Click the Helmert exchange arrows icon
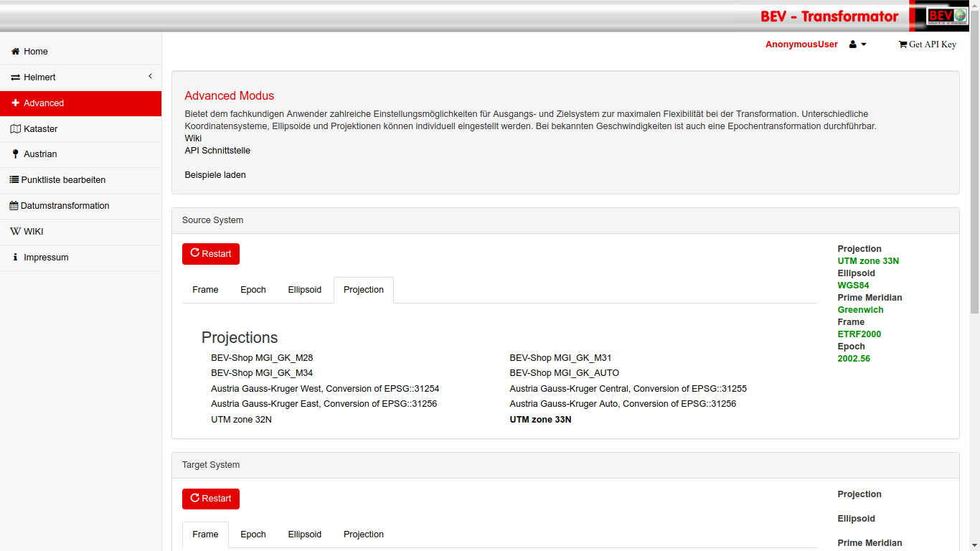The width and height of the screenshot is (980, 551). 15,77
